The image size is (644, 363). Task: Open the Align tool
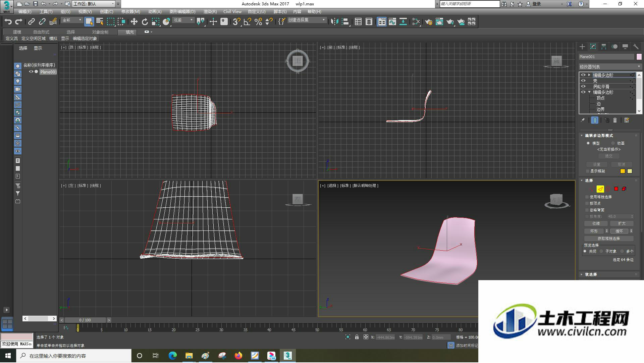[345, 22]
